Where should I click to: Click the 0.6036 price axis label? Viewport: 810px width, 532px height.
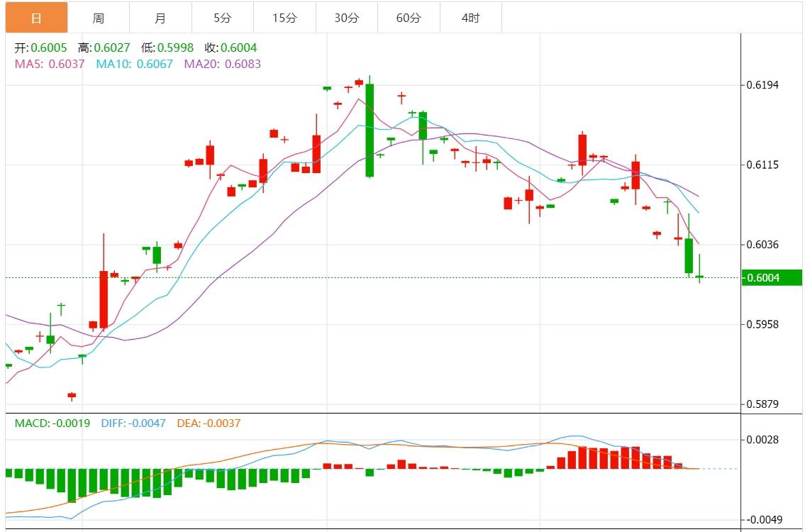tap(762, 245)
